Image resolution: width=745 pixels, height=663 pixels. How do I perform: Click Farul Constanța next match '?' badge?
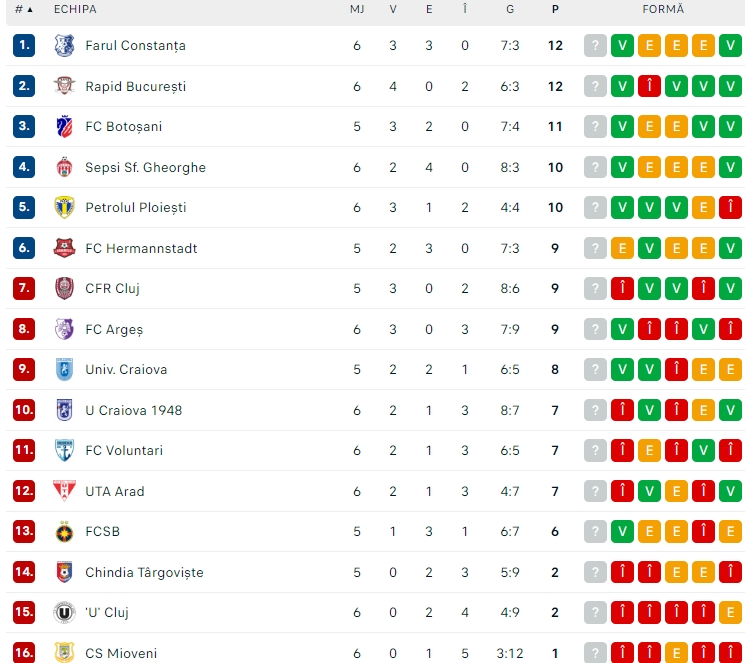tap(595, 45)
